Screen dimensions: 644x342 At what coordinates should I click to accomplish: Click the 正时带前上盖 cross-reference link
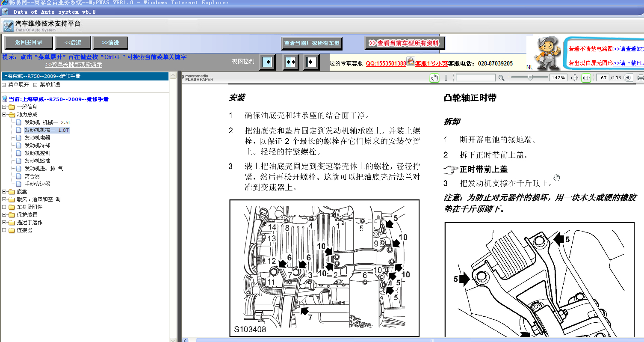coord(484,170)
